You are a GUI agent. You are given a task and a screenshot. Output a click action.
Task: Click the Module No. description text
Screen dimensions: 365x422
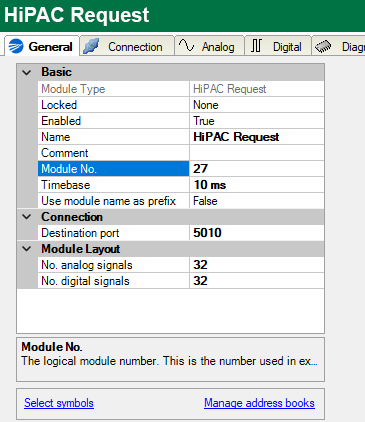(x=169, y=361)
